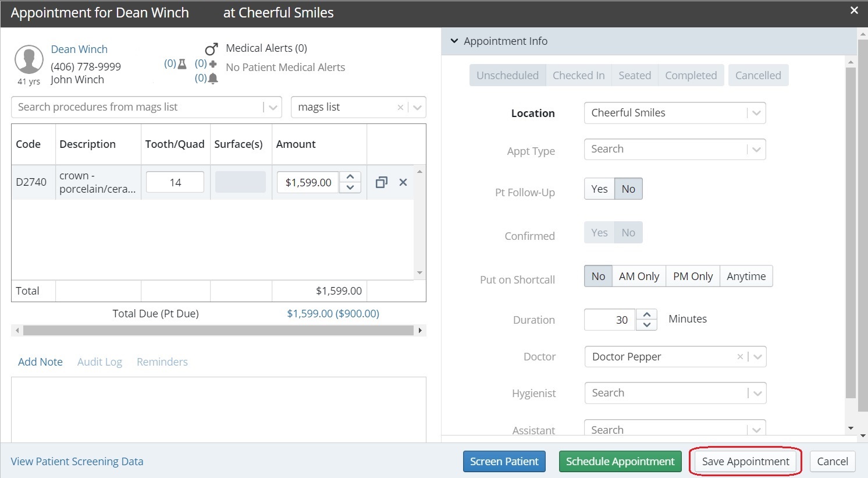This screenshot has width=868, height=478.
Task: Click the patient avatar icon
Action: (29, 59)
